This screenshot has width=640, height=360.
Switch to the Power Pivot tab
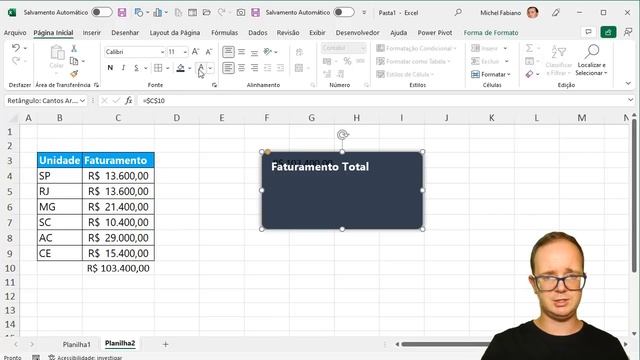(435, 33)
